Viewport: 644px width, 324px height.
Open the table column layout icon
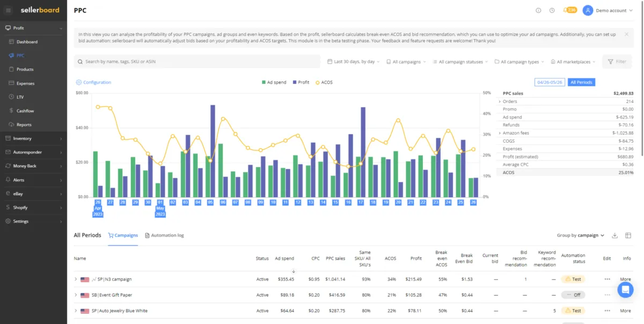(x=628, y=235)
